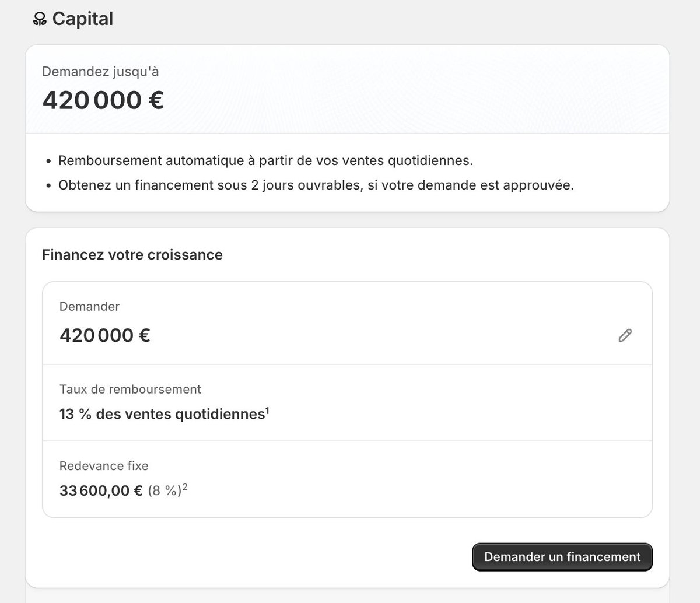
Task: Click the 33 600,00 € fee amount
Action: pyautogui.click(x=101, y=491)
